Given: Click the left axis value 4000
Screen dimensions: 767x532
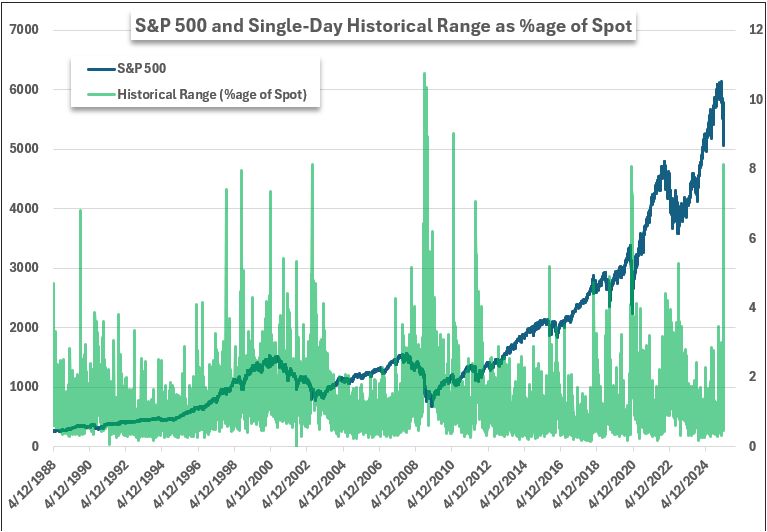Looking at the screenshot, I should click(x=24, y=209).
